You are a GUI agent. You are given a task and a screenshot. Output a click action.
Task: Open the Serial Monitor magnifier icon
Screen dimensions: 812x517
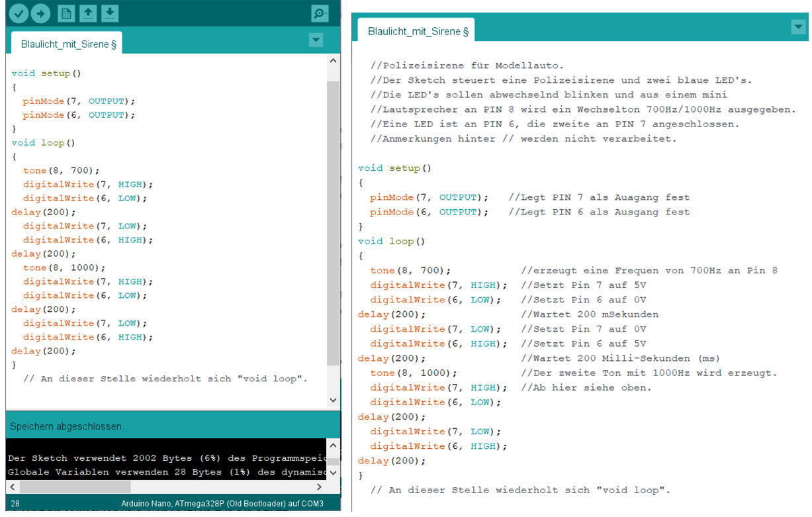pyautogui.click(x=319, y=13)
